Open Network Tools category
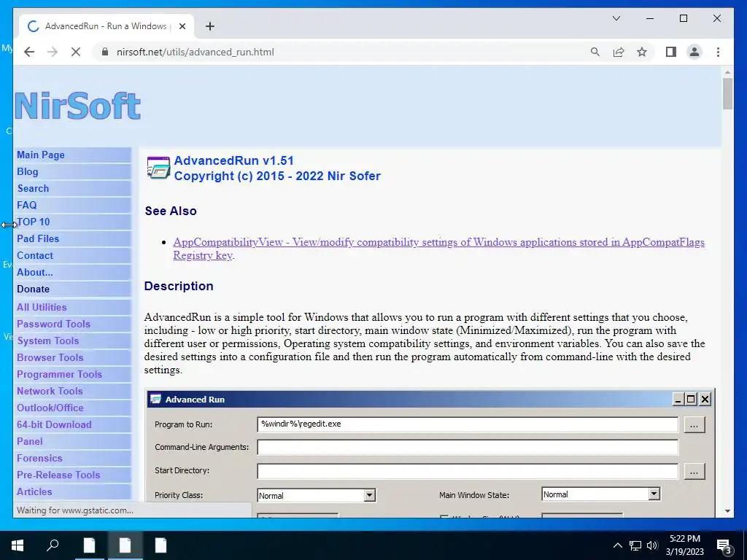This screenshot has width=747, height=560. click(x=50, y=391)
